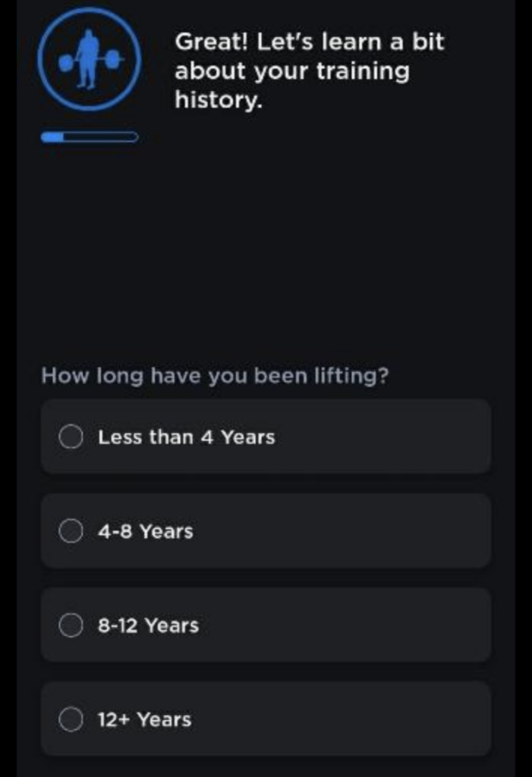Viewport: 532px width, 777px height.
Task: Choose the 4-8 Years radio circle
Action: (x=71, y=531)
